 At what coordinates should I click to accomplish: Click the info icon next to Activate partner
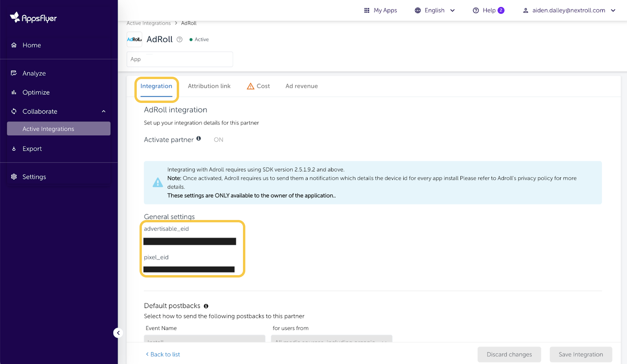pos(199,139)
